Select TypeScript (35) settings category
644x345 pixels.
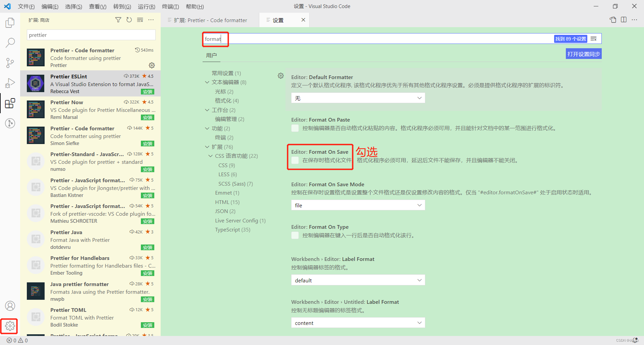click(x=232, y=230)
